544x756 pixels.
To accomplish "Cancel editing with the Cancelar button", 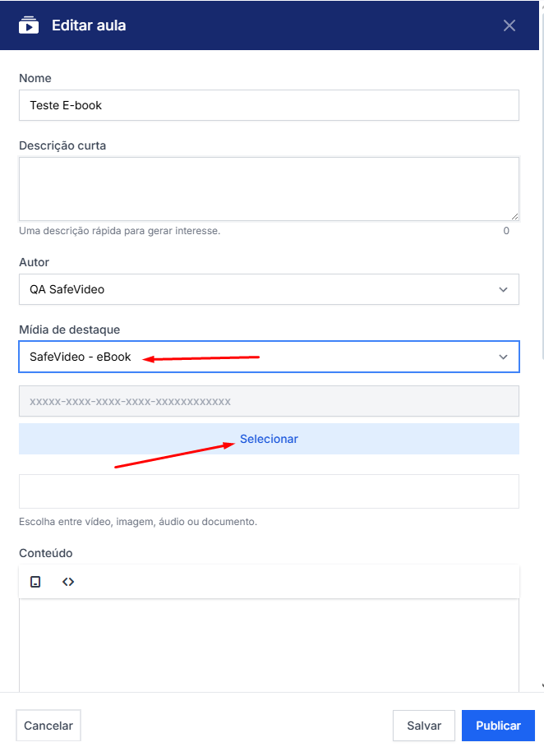I will [48, 726].
